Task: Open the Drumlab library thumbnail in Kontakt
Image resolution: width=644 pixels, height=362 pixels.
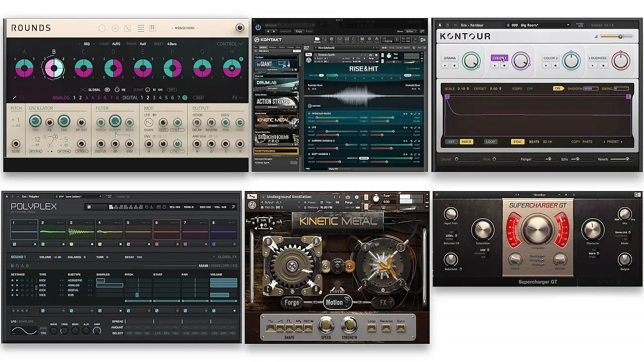Action: 276,81
